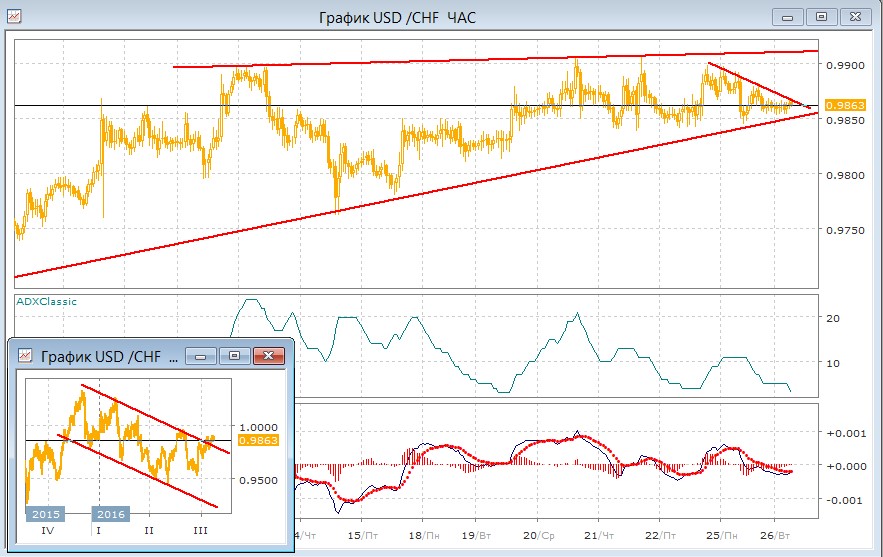Maximize the main USD/CHF hourly chart window
Viewport: 883px width, 557px height.
821,17
